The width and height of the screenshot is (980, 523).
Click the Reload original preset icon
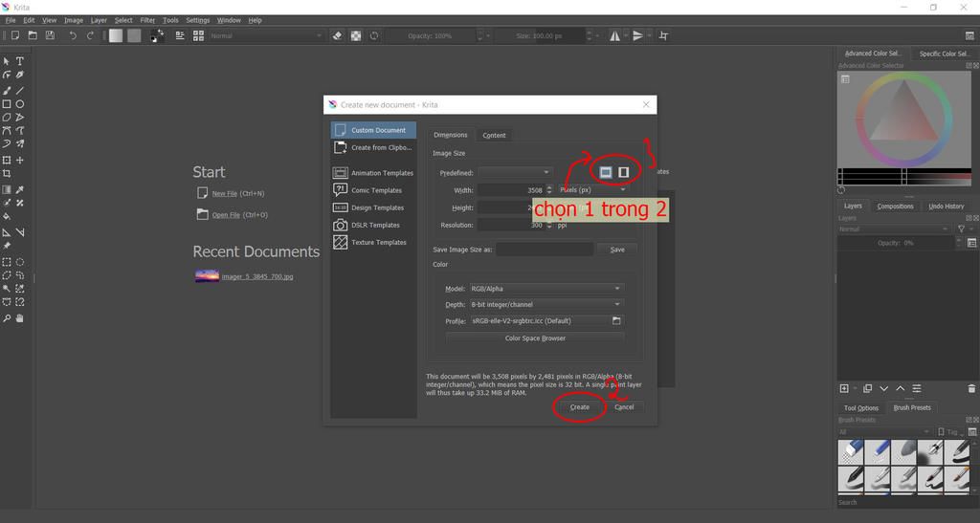374,35
